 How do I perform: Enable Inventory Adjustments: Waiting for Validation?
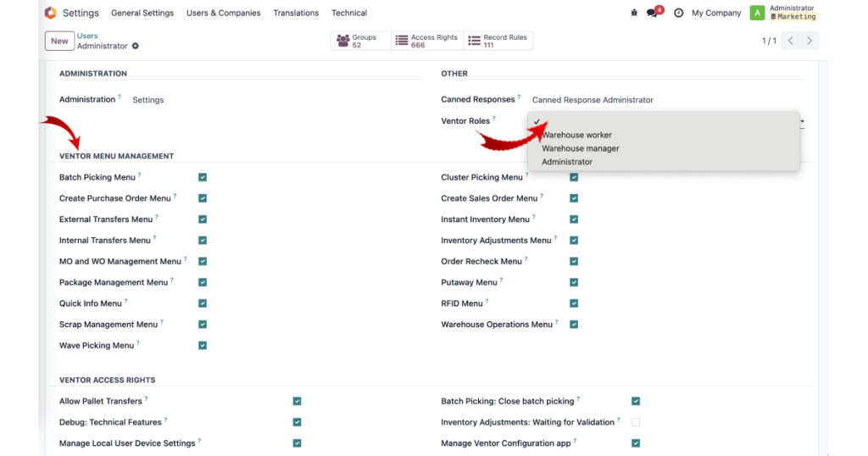tap(636, 422)
